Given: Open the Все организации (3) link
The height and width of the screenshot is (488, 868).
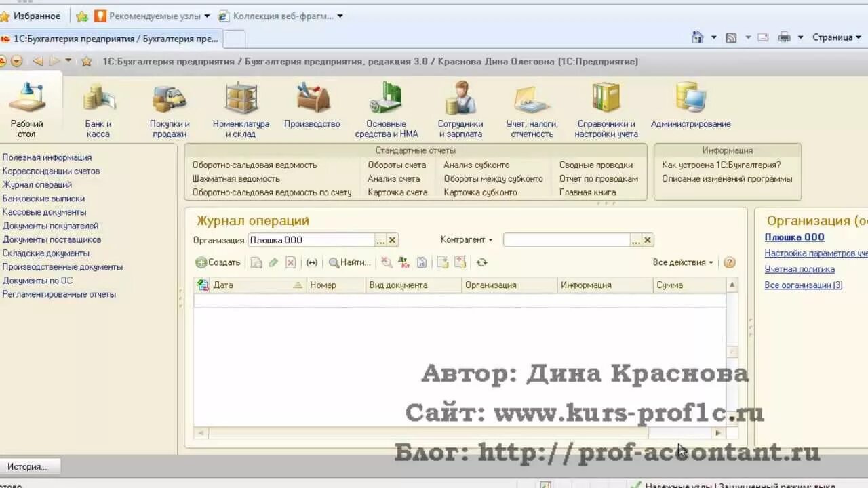Looking at the screenshot, I should tap(804, 285).
